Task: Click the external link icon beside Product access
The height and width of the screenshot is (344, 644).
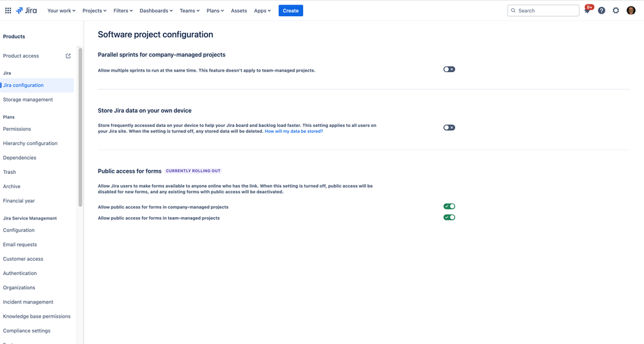Action: tap(68, 56)
